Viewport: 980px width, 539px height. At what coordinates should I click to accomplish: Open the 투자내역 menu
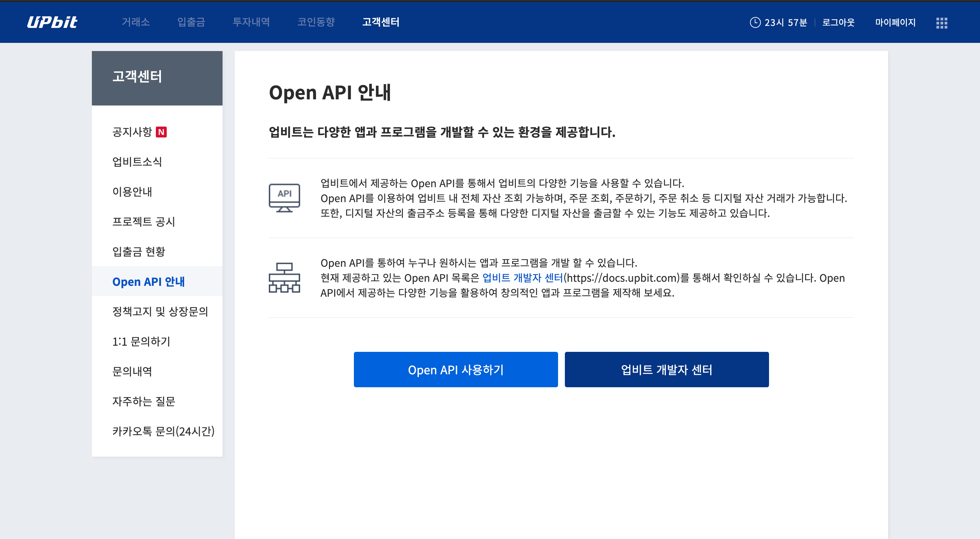[x=251, y=22]
